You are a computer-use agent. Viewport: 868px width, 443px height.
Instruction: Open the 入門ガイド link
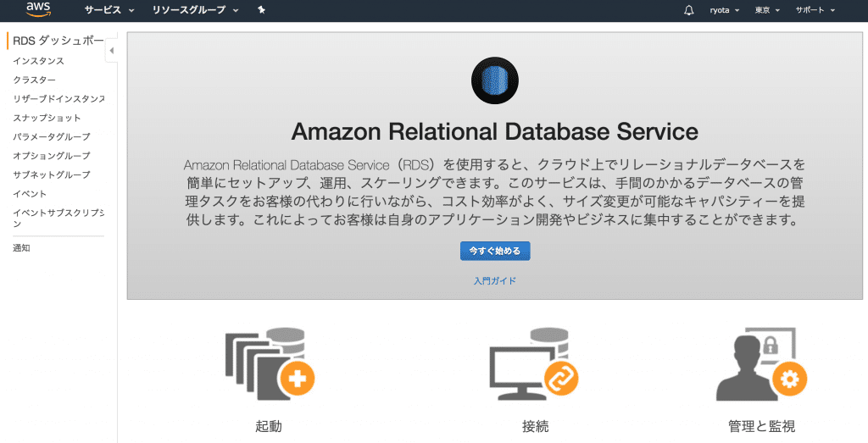pos(495,281)
